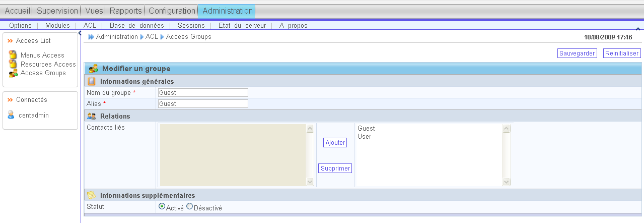The width and height of the screenshot is (644, 223).
Task: Open the Configuration tab
Action: point(172,11)
